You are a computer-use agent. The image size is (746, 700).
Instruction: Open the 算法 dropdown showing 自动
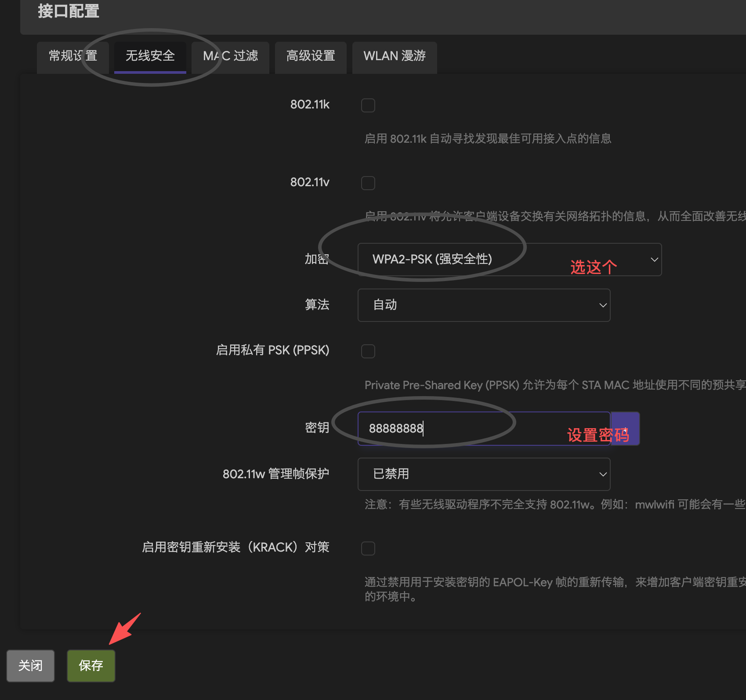point(484,305)
